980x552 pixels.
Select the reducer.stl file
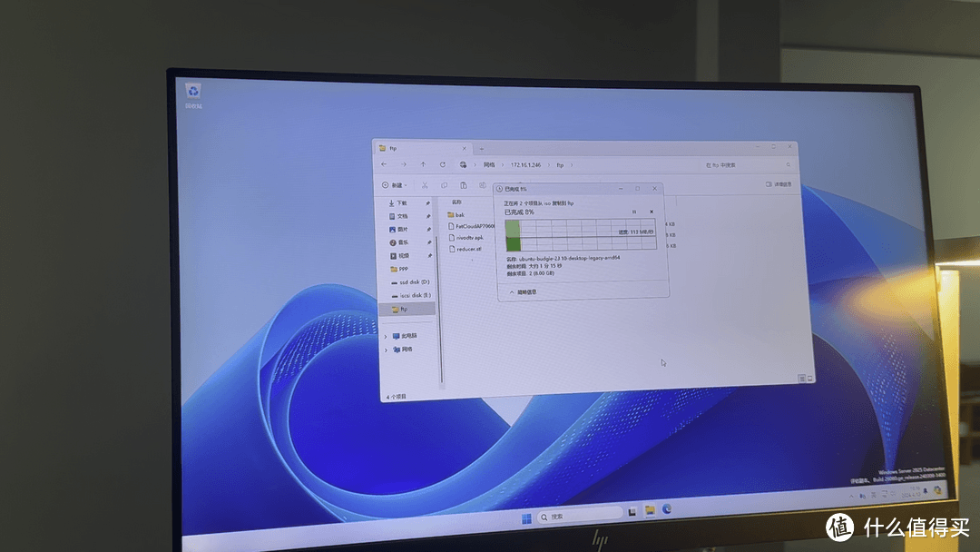click(465, 249)
